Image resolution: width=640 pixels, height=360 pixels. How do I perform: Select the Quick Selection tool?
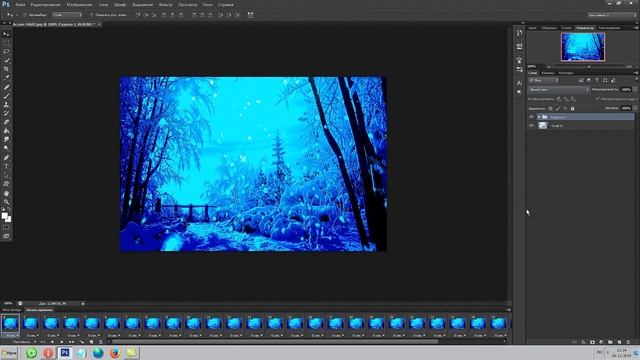[x=6, y=60]
